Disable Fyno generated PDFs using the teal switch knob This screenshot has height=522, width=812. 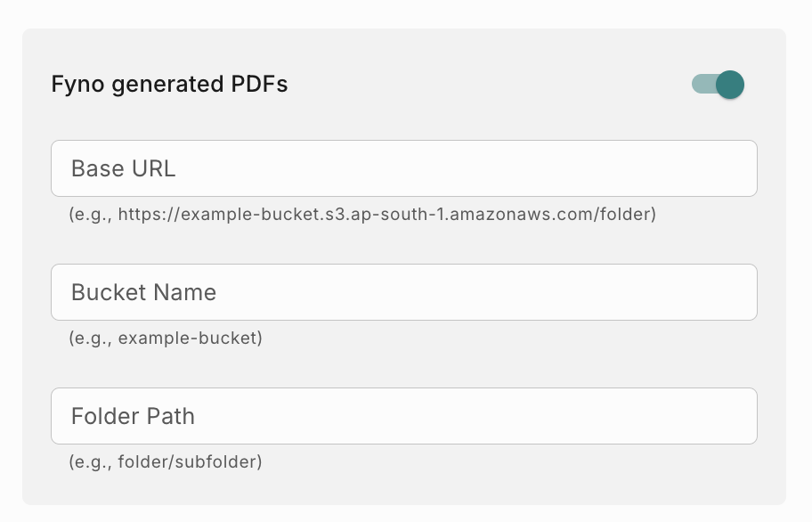(x=730, y=85)
